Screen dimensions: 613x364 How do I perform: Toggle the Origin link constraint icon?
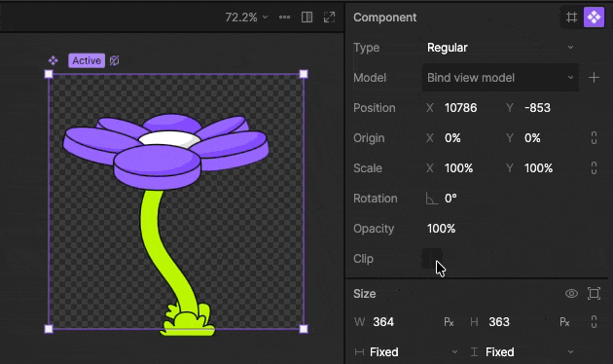coord(594,138)
